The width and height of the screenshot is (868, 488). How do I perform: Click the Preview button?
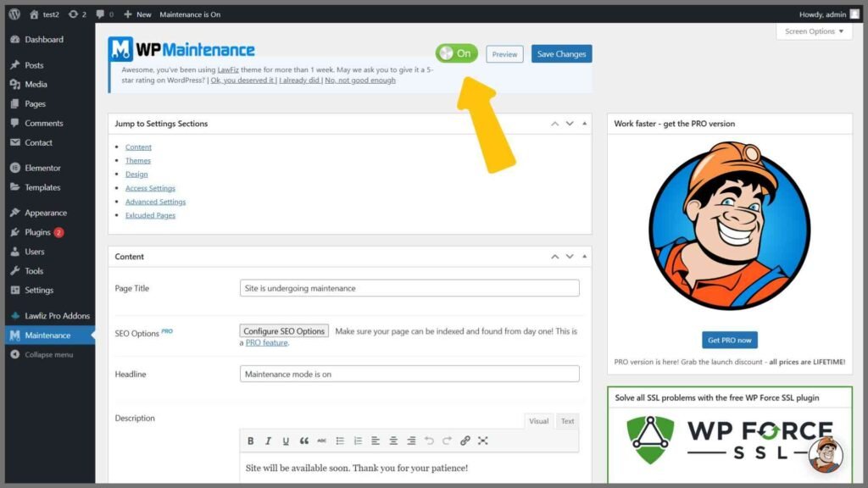coord(504,54)
